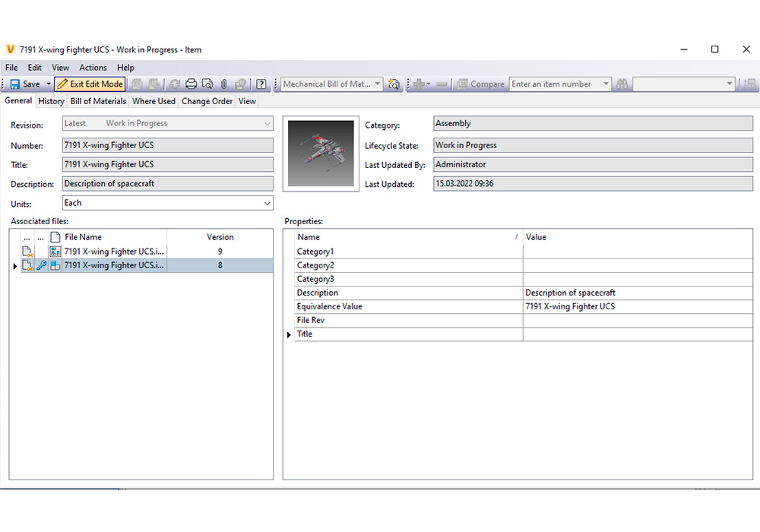Open the View menu in menu bar
Image resolution: width=760 pixels, height=532 pixels.
61,68
